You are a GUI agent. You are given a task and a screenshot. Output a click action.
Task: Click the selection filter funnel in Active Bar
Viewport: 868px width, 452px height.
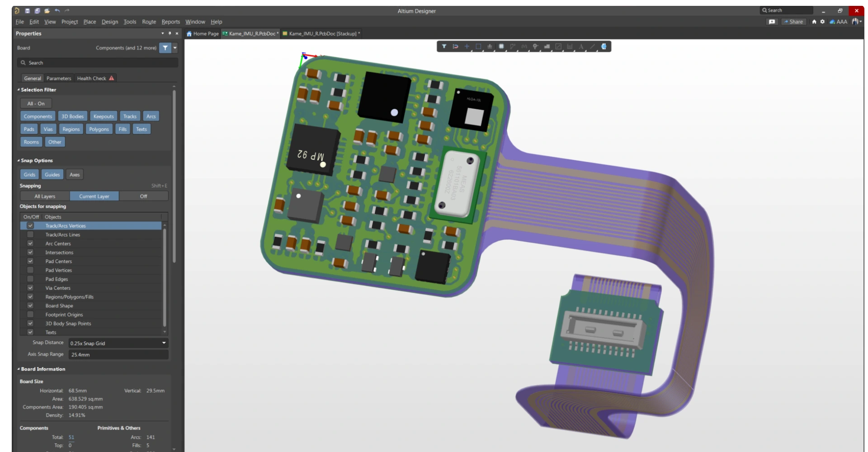(x=444, y=47)
